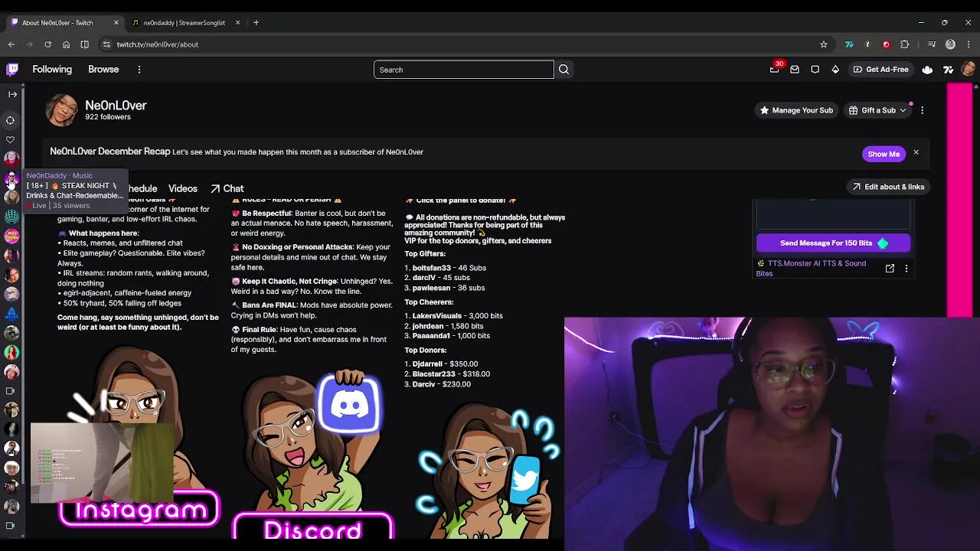Click the Show Me recap button
The height and width of the screenshot is (551, 980).
tap(884, 154)
